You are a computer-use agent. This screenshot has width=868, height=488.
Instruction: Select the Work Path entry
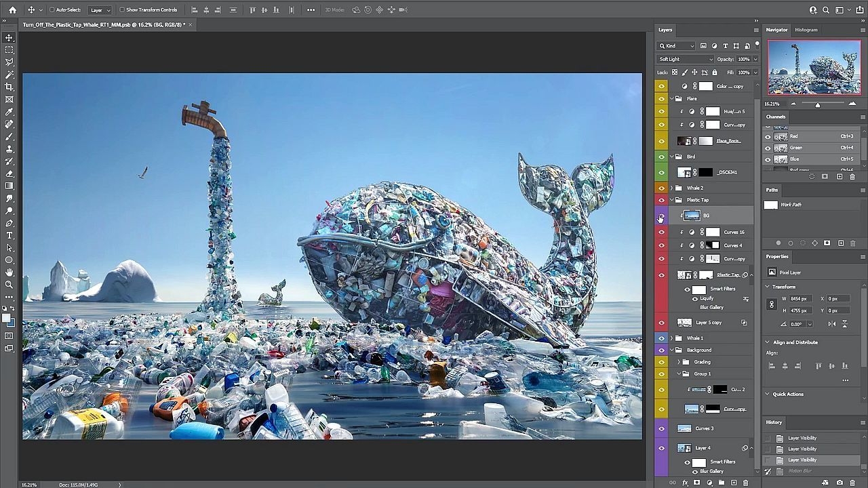(x=813, y=205)
